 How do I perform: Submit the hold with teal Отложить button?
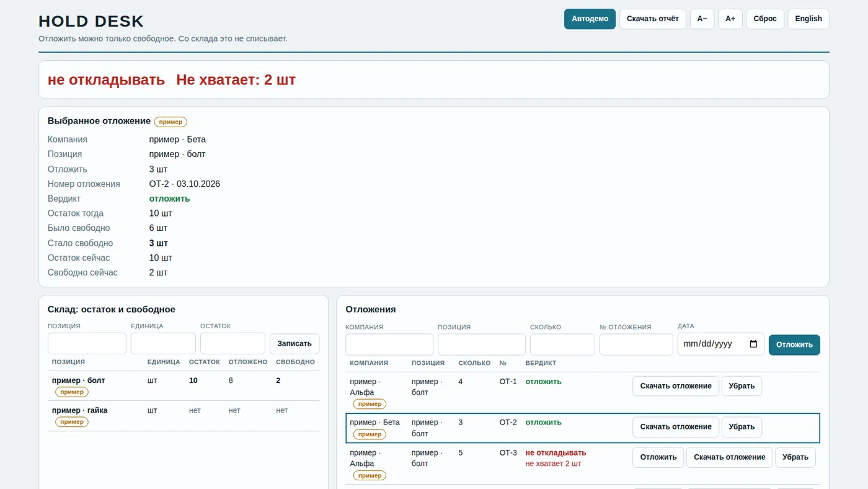(x=794, y=345)
